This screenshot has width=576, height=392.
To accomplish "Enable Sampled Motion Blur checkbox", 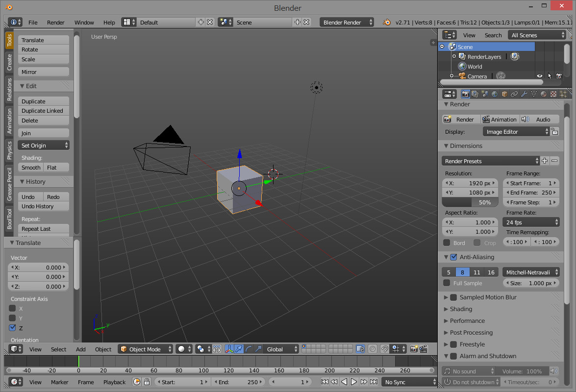I will [453, 297].
